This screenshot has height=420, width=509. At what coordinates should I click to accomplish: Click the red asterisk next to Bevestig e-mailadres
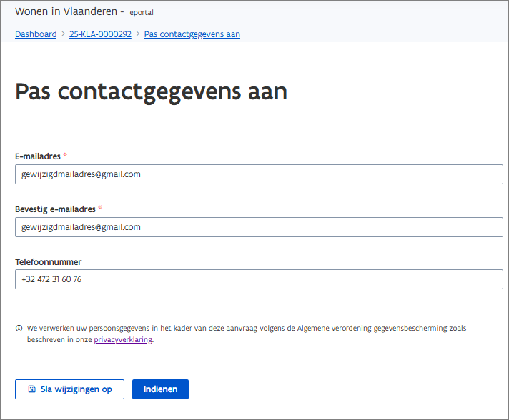tap(101, 209)
